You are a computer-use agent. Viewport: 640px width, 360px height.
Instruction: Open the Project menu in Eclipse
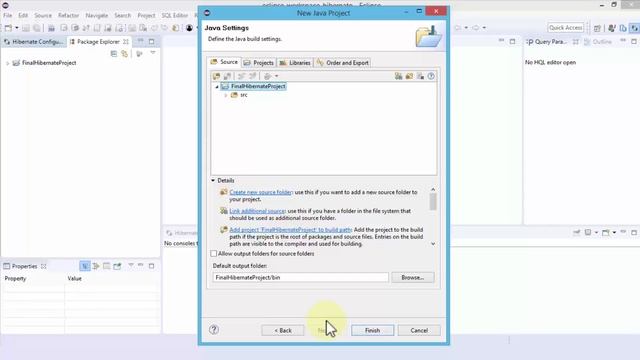146,16
